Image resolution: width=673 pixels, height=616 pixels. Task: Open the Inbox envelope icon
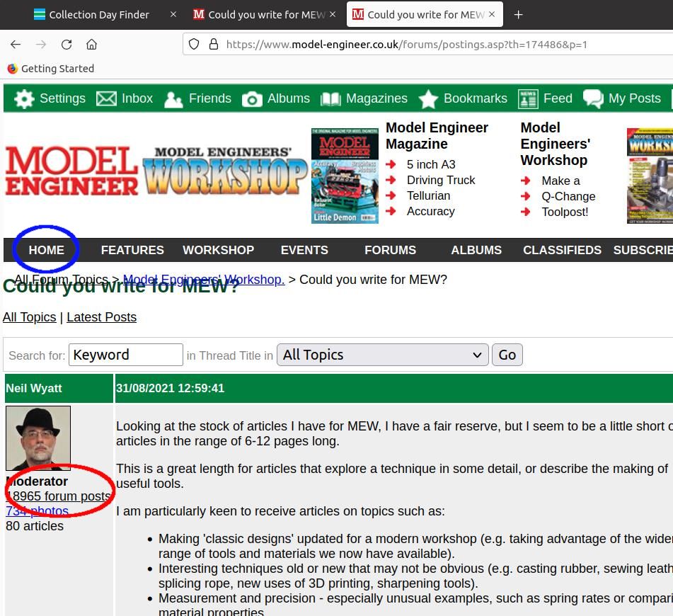[106, 99]
